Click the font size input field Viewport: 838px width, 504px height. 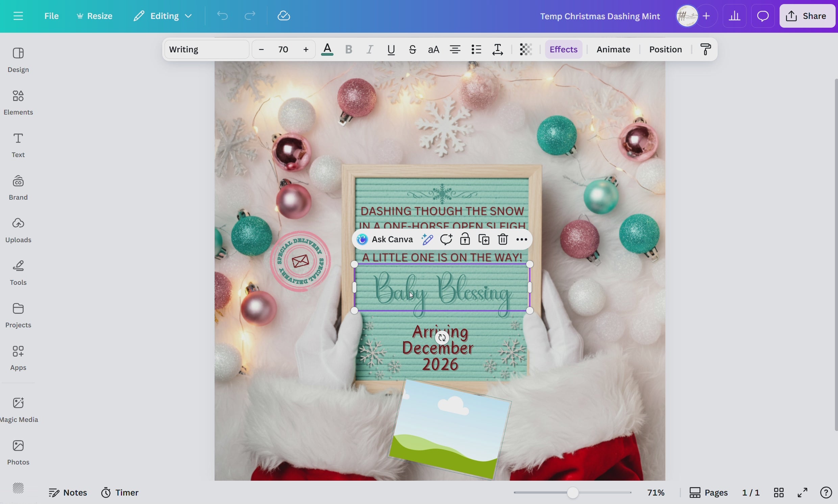point(284,49)
